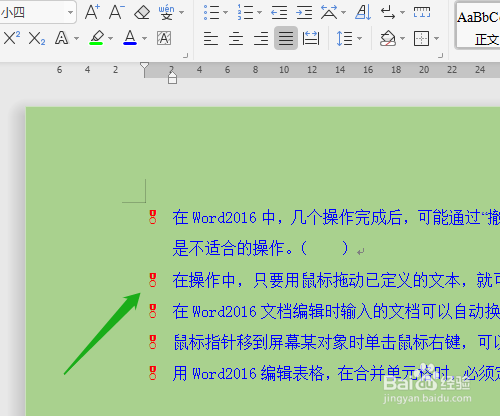500x416 pixels.
Task: Expand the shading color dropdown arrow
Action: pyautogui.click(x=402, y=38)
